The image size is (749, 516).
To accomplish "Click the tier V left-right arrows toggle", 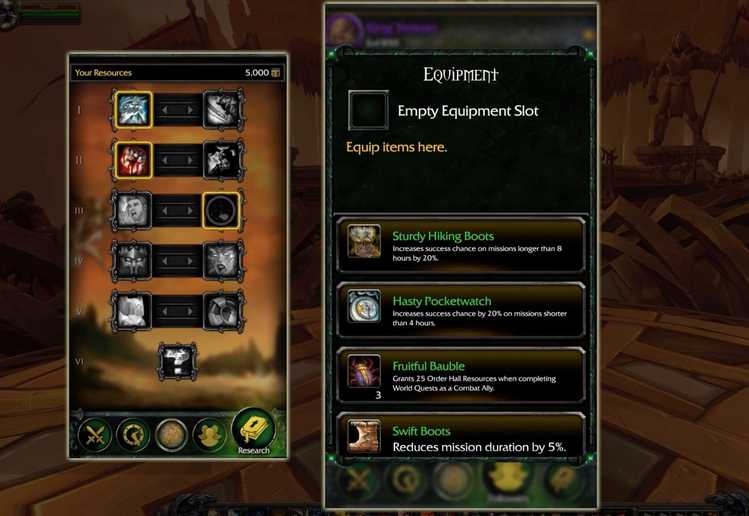I will (x=177, y=311).
